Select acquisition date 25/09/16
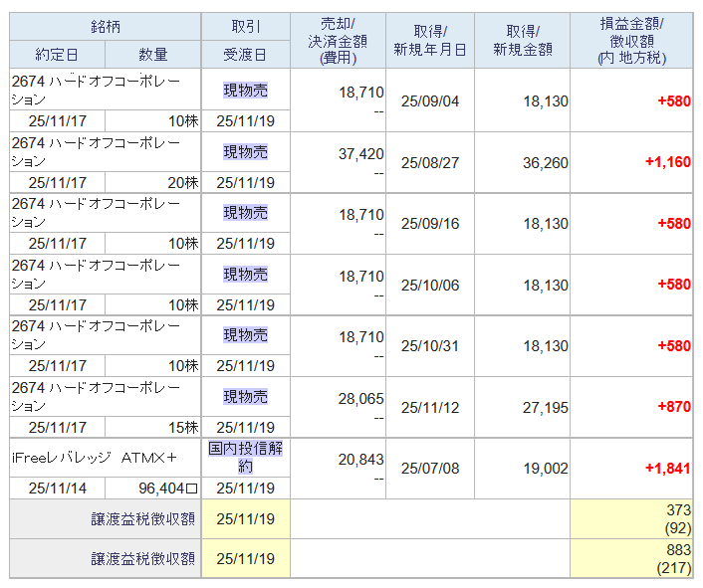703x588 pixels. click(430, 224)
